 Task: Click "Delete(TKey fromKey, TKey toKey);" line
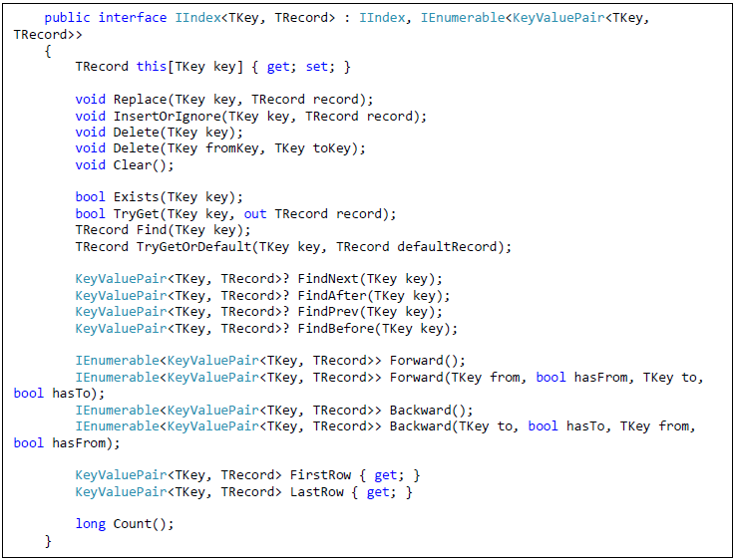pos(239,148)
